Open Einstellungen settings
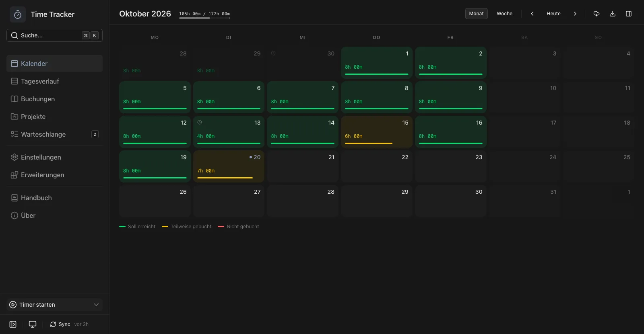The image size is (644, 334). pyautogui.click(x=54, y=157)
